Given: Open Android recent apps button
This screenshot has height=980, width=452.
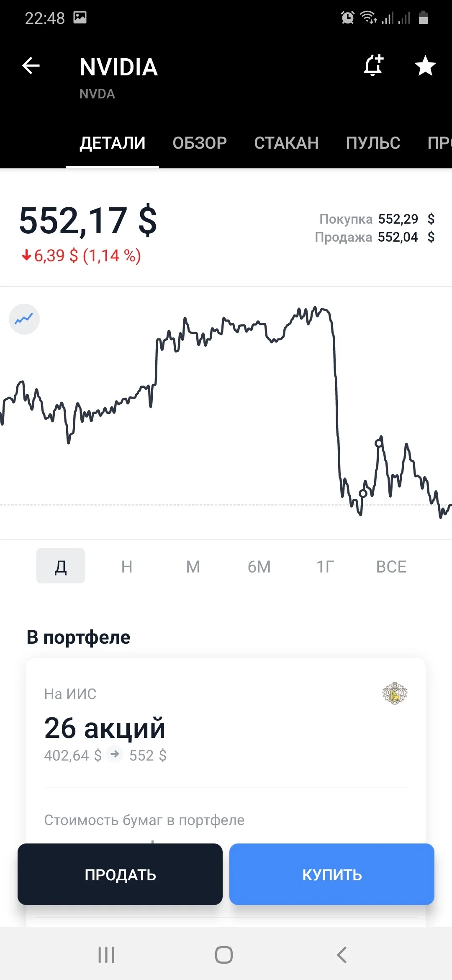Looking at the screenshot, I should 106,955.
